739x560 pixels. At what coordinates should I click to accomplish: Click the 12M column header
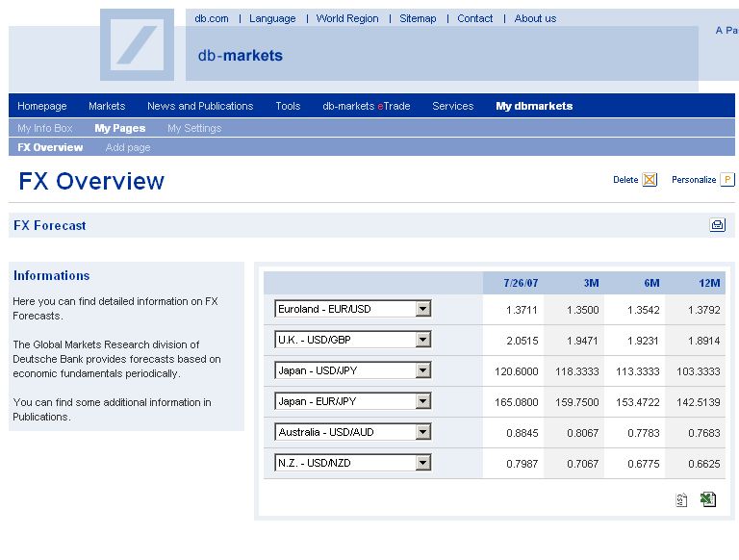tap(709, 283)
